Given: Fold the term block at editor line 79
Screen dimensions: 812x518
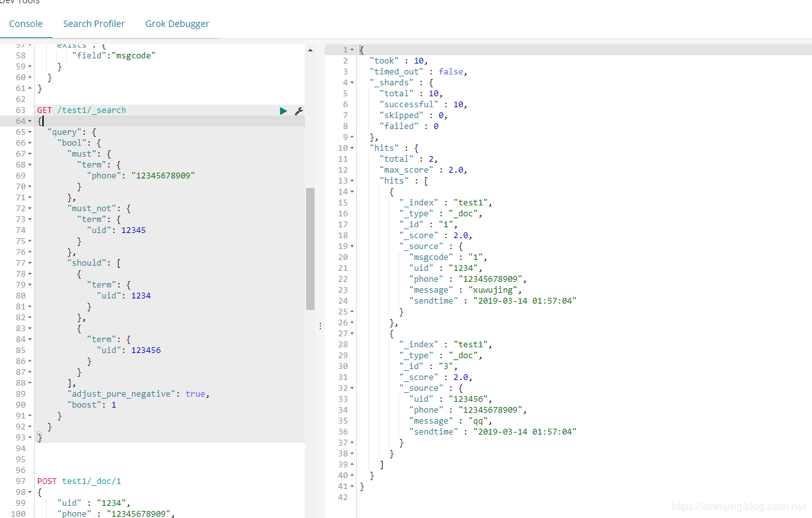Looking at the screenshot, I should (30, 285).
